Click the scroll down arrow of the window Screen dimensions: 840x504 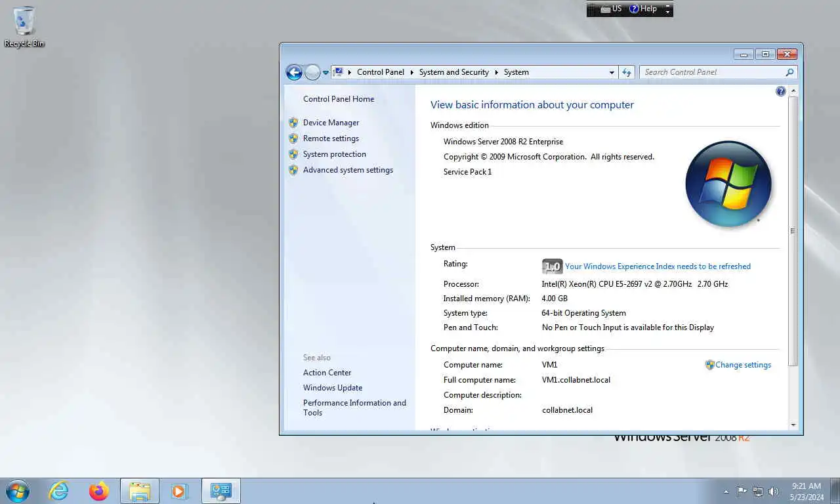coord(793,425)
